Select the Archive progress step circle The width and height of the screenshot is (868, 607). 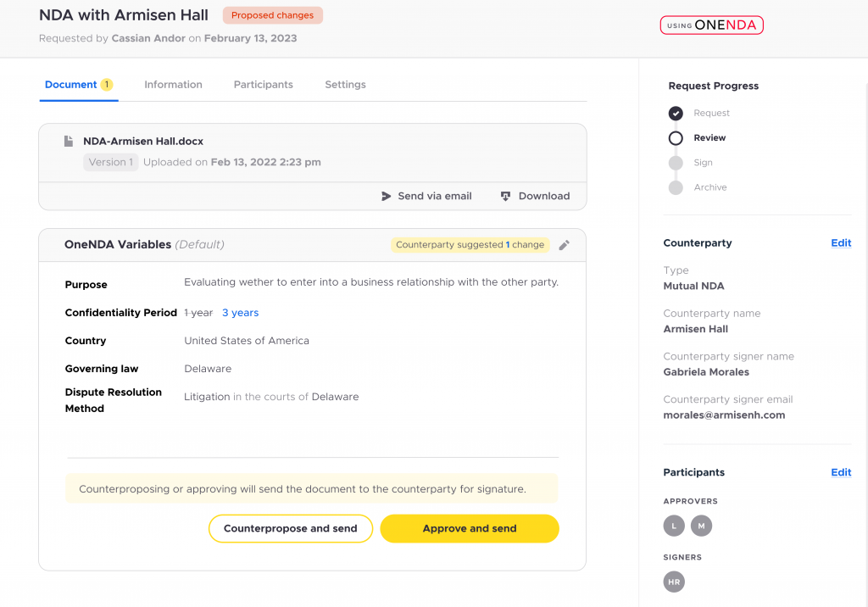coord(676,187)
